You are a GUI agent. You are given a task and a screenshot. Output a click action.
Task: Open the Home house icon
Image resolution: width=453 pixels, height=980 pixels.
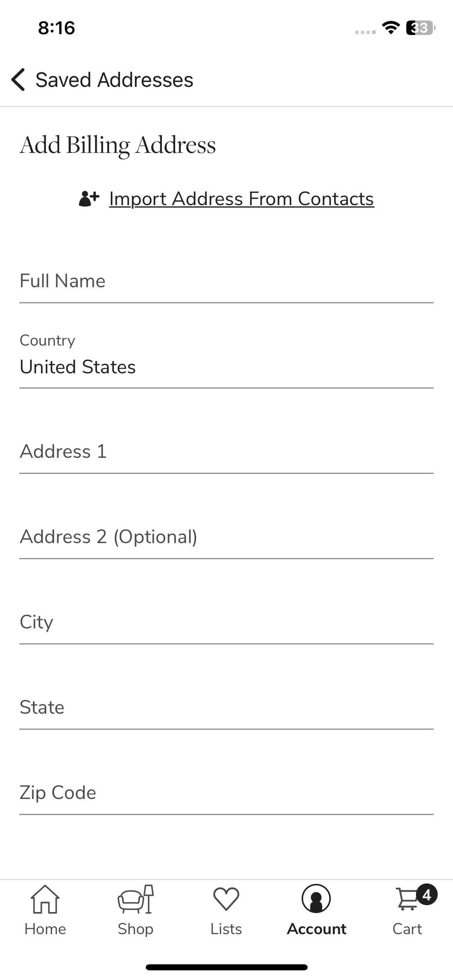click(45, 900)
